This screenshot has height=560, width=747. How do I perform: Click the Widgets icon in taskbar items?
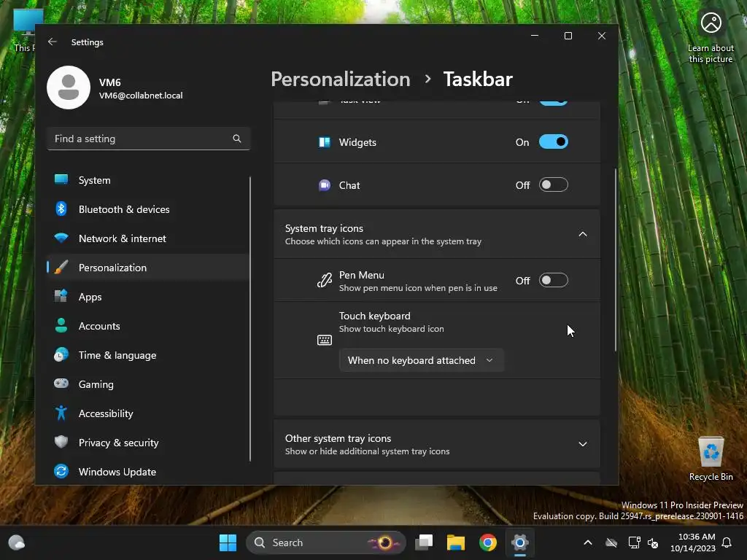coord(325,142)
